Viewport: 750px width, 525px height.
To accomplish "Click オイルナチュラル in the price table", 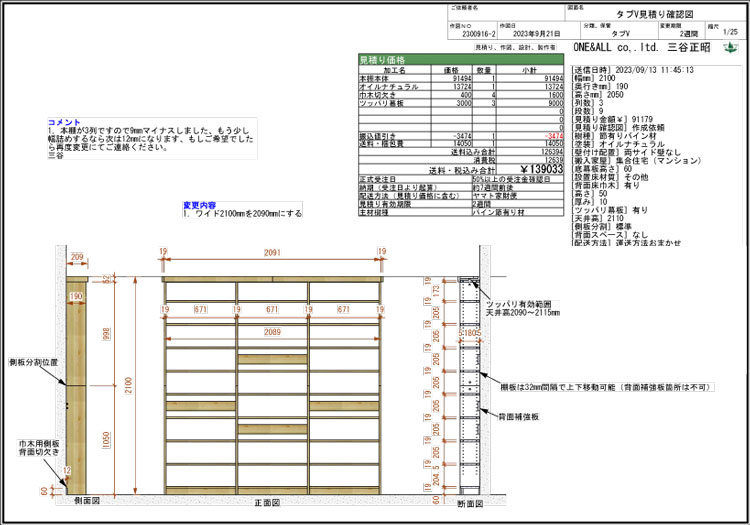I will pyautogui.click(x=388, y=87).
